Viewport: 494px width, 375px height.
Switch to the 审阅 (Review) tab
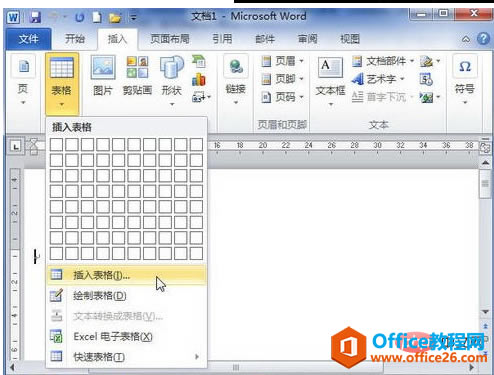[307, 39]
